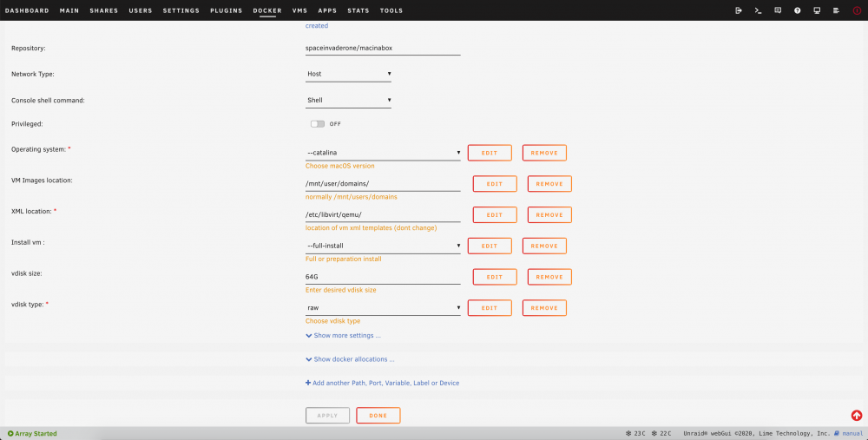Click Edit for VM Images location

coord(495,184)
